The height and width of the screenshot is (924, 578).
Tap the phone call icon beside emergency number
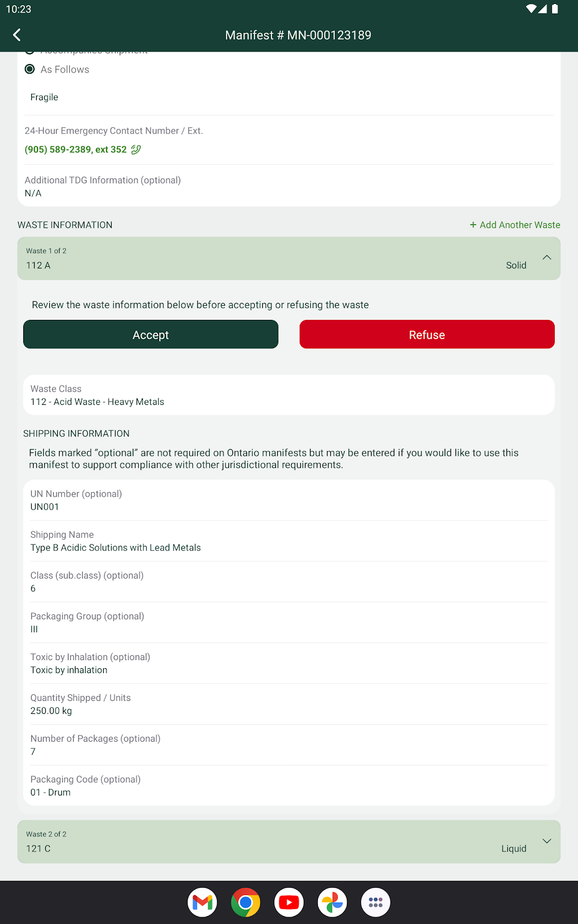pyautogui.click(x=136, y=149)
